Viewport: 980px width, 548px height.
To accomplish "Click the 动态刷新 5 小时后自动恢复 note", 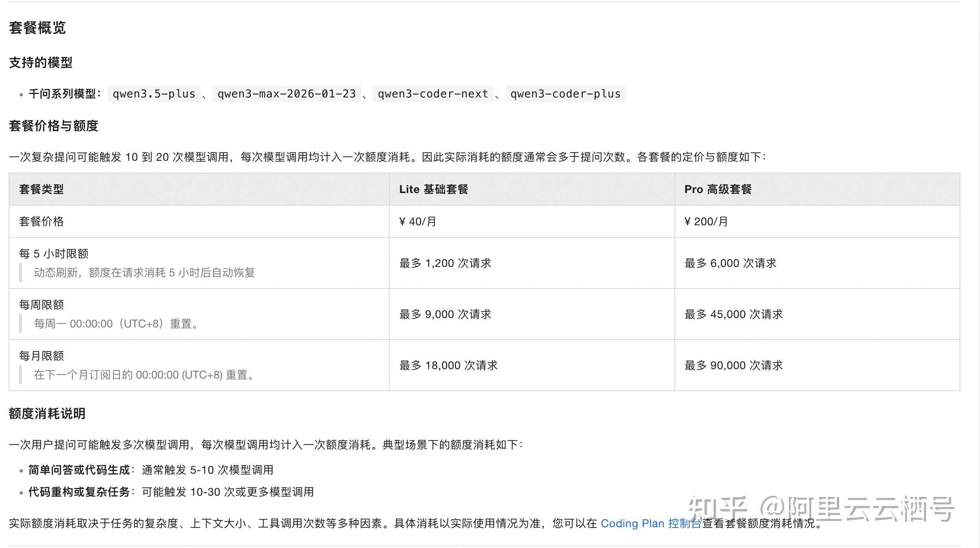I will coord(144,272).
